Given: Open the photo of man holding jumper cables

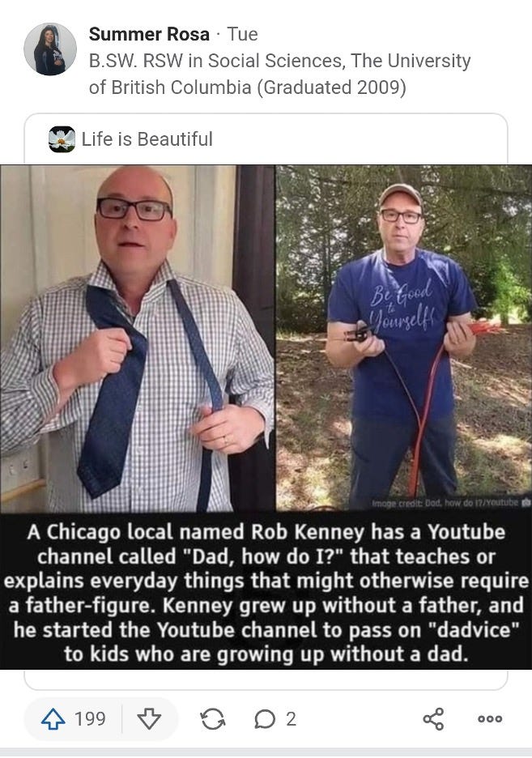Looking at the screenshot, I should (404, 339).
